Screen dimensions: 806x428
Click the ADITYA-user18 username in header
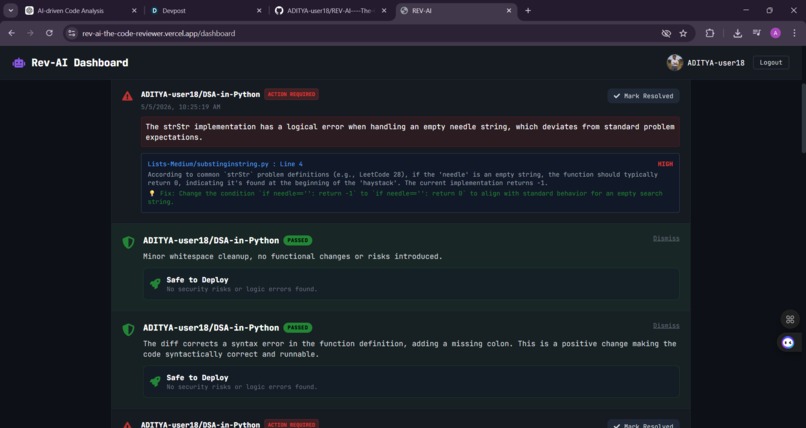[x=716, y=63]
